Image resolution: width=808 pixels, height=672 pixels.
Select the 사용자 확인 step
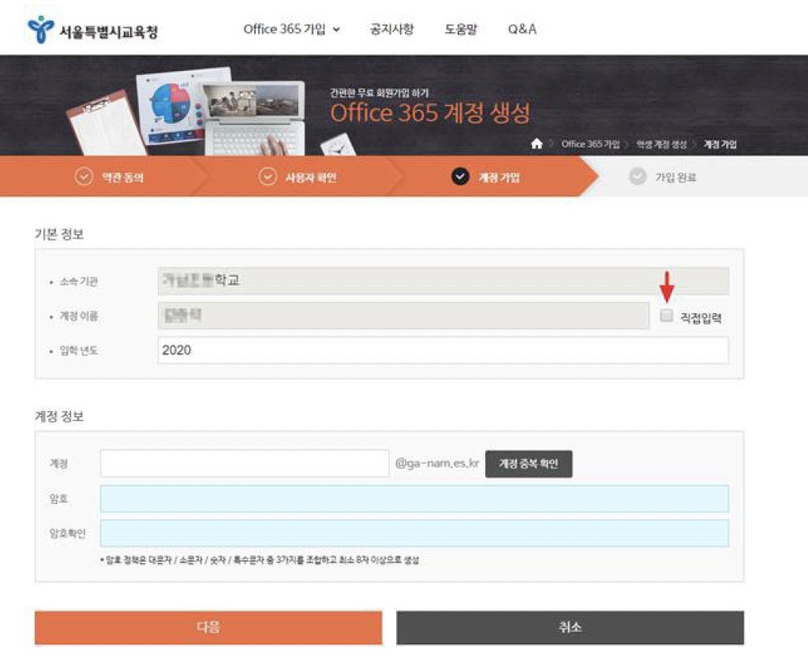tap(297, 177)
